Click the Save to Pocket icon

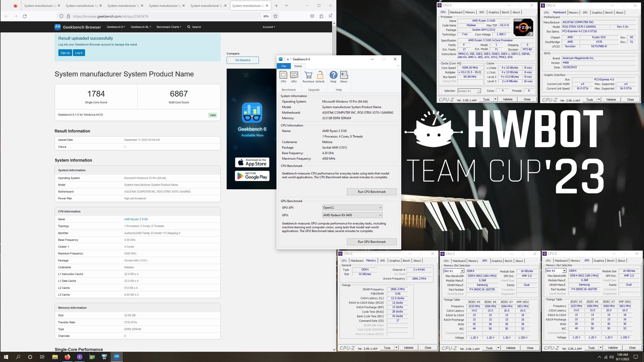[312, 16]
